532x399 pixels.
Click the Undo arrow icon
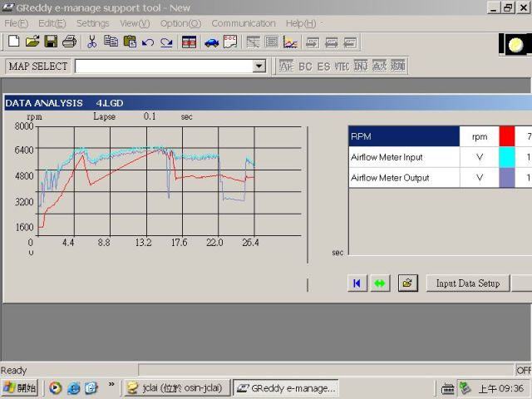pos(148,42)
